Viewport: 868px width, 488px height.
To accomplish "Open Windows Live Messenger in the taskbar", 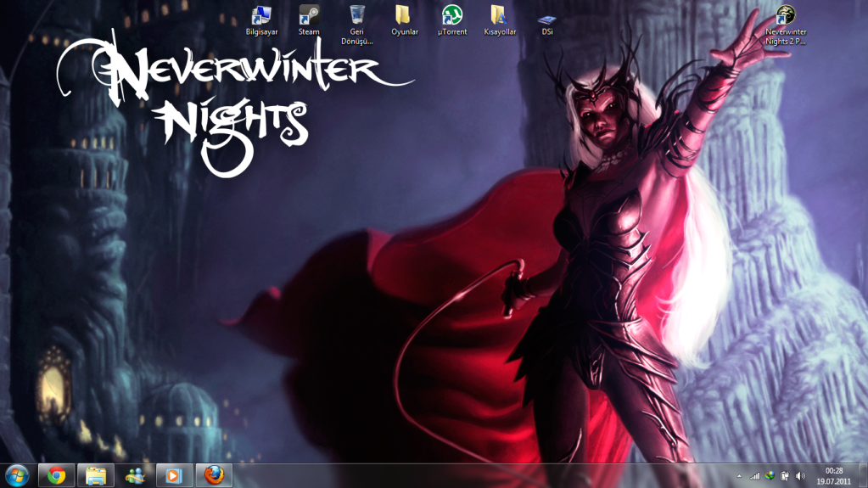I will pos(134,475).
